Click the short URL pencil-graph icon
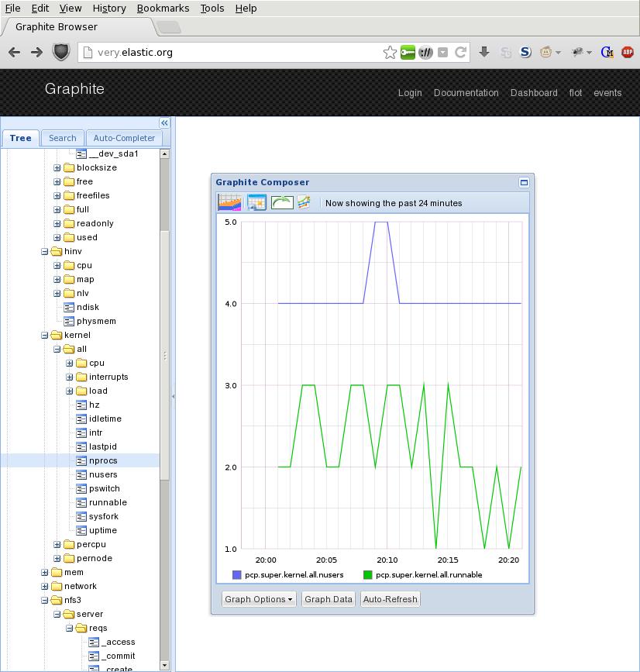The image size is (640, 672). (304, 202)
